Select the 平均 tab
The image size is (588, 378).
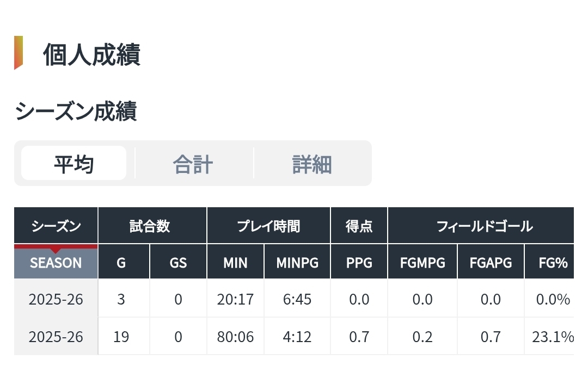[x=74, y=163]
